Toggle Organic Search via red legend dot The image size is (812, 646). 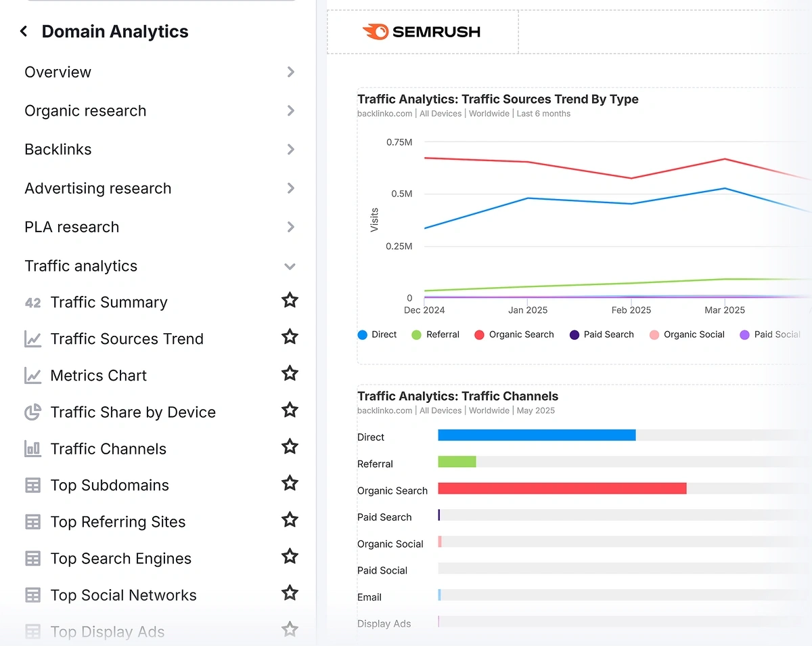point(479,335)
